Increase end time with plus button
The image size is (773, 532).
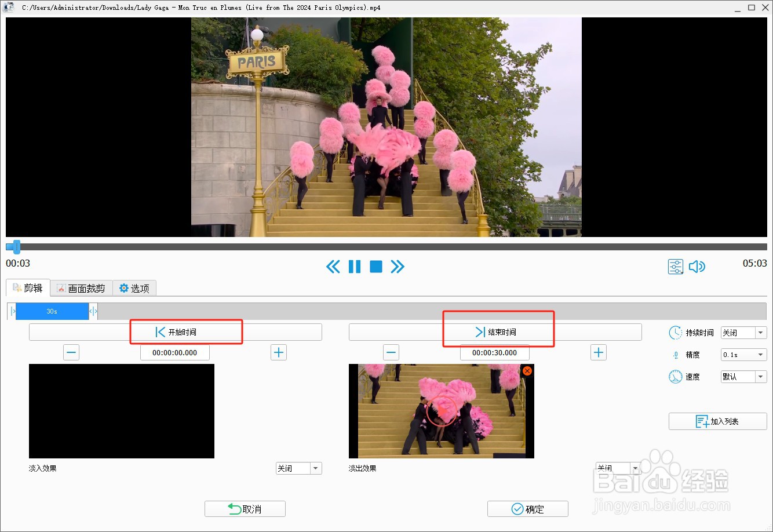point(599,352)
